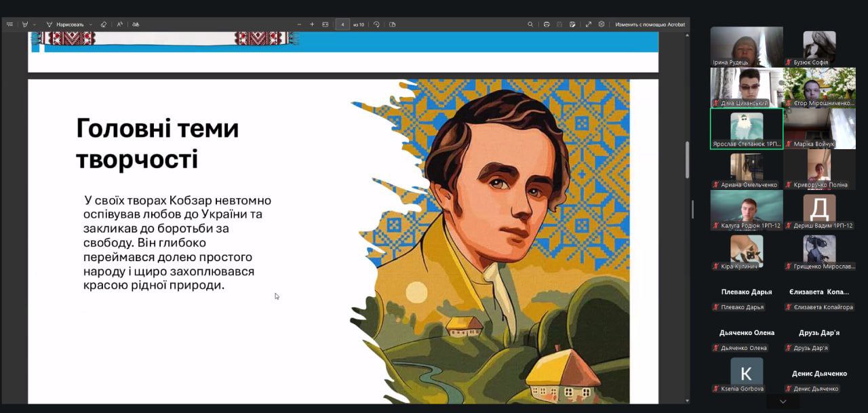Click the zoom out minus button
The height and width of the screenshot is (413, 868).
click(x=300, y=24)
